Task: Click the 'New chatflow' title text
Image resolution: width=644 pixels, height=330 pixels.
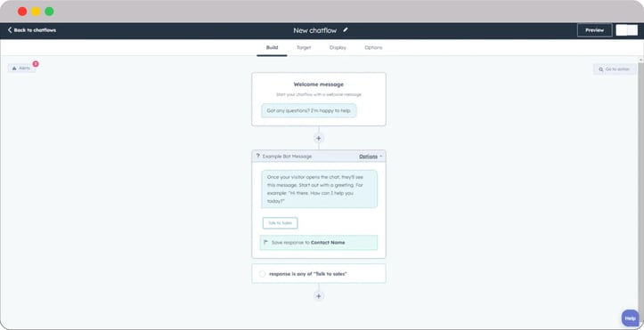Action: [314, 30]
